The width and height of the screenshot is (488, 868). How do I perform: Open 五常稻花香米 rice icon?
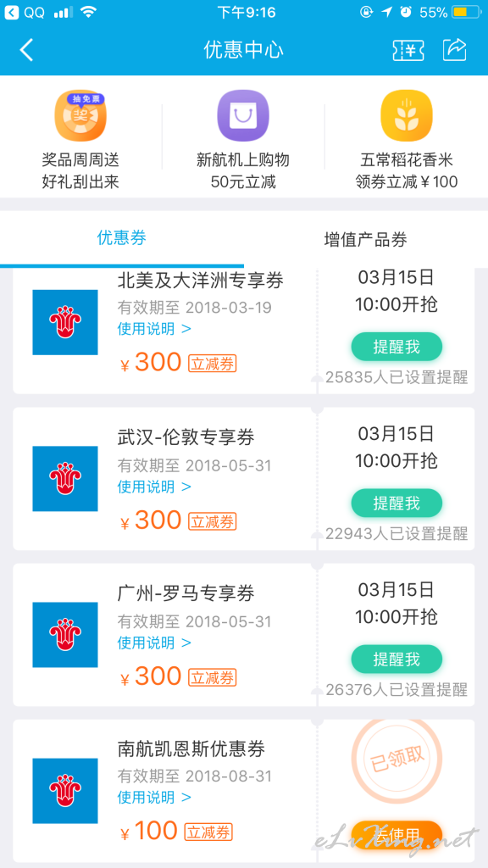(406, 115)
